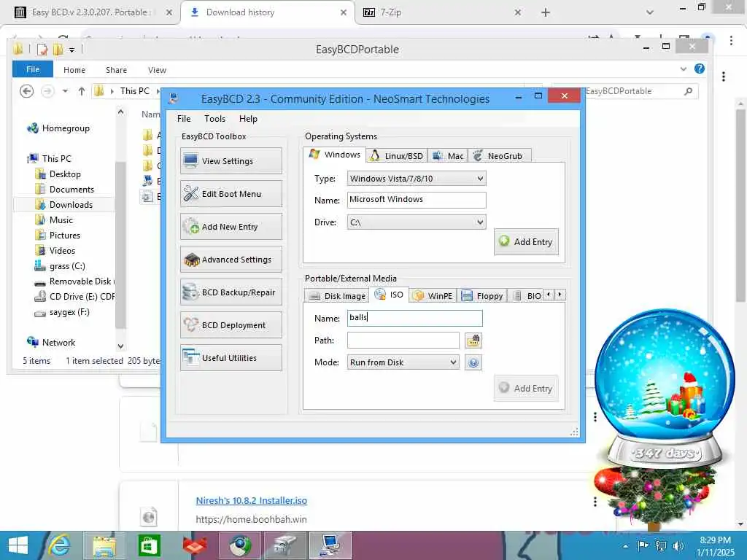The width and height of the screenshot is (747, 560).
Task: Click Explorer Back navigation arrow
Action: pos(27,91)
